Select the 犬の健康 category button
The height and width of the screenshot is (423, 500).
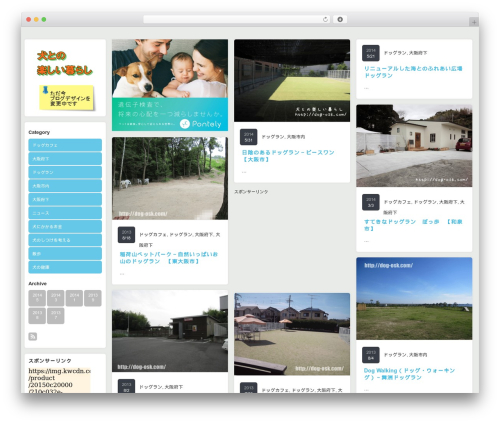coord(65,267)
